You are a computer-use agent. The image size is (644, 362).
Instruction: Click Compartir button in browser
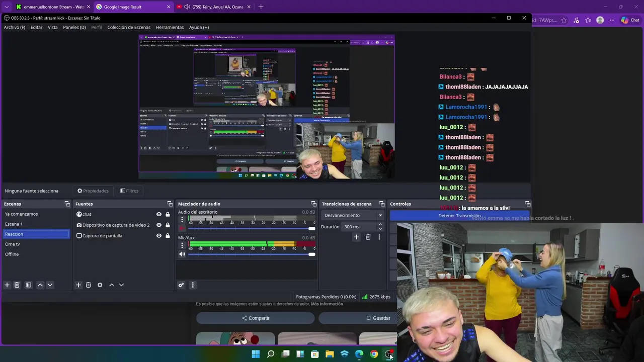pos(256,318)
